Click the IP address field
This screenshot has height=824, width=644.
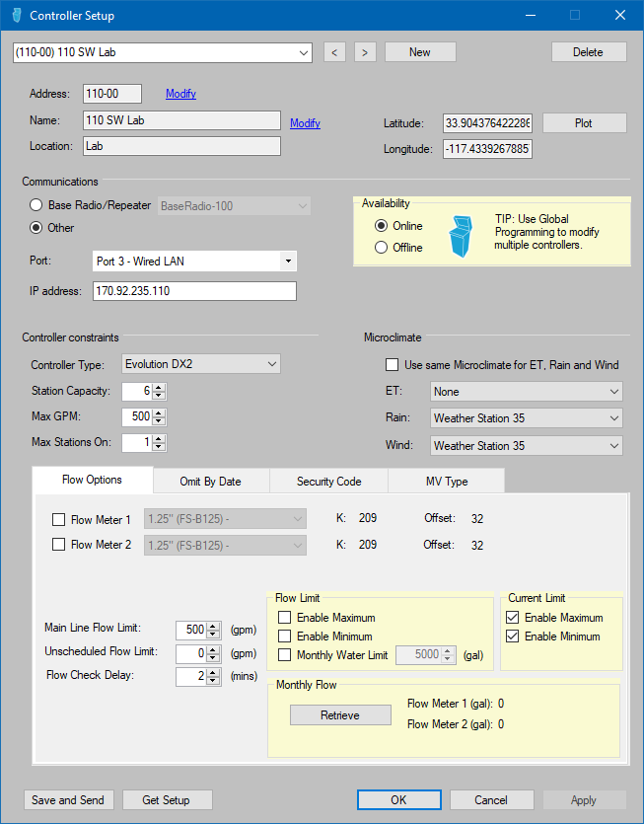point(194,291)
